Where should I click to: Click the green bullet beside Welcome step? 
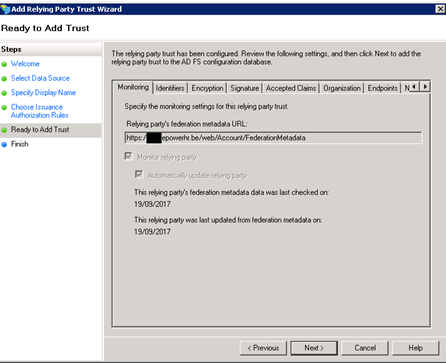click(4, 64)
